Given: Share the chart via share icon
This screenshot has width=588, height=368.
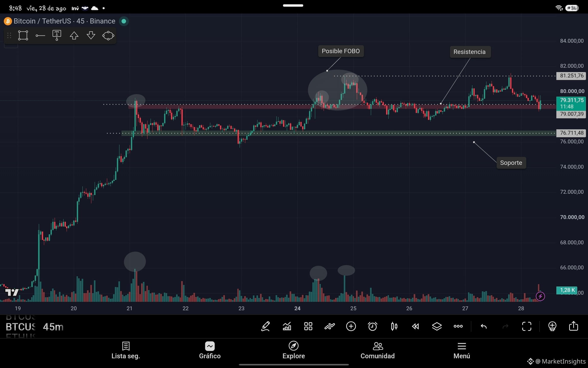Looking at the screenshot, I should tap(573, 326).
